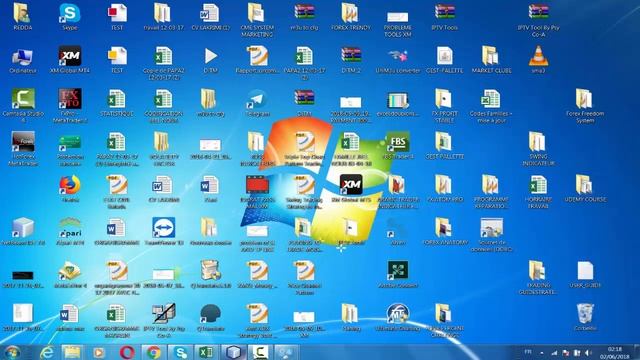640x360 pixels.
Task: Open the taskbar clock and date
Action: 614,353
